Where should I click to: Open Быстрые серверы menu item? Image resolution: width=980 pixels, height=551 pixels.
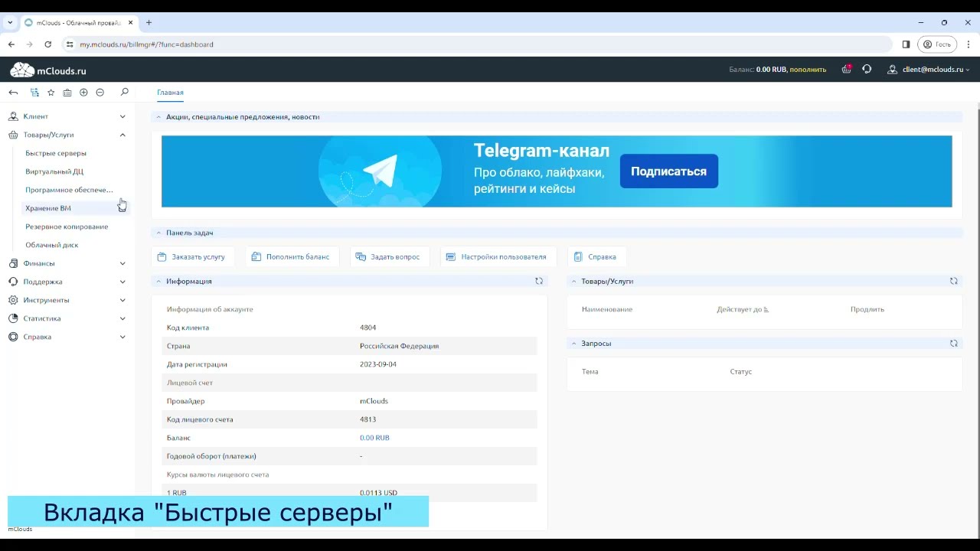[56, 153]
